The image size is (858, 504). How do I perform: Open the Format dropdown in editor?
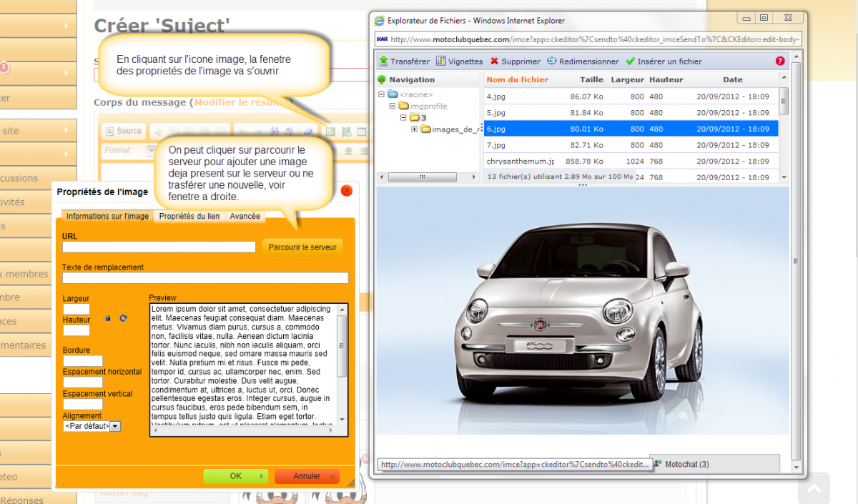click(129, 151)
